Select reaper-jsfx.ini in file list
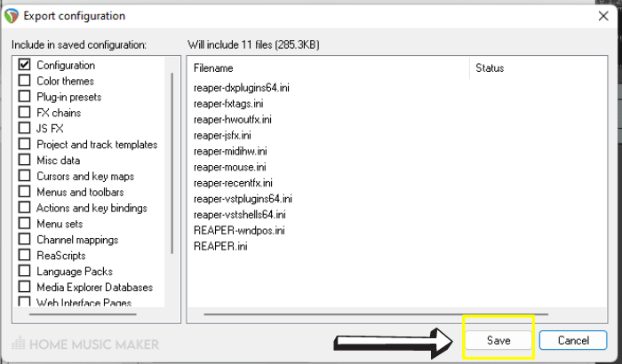This screenshot has width=622, height=364. click(222, 135)
